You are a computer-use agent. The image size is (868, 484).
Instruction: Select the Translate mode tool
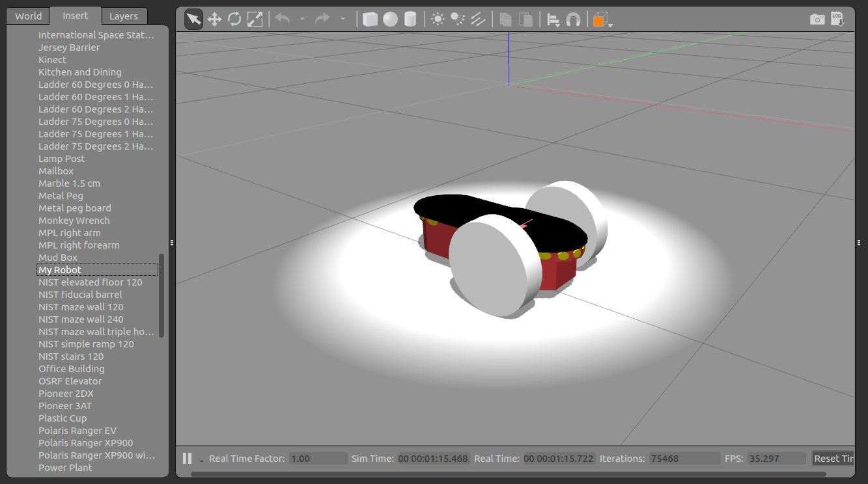(x=214, y=20)
